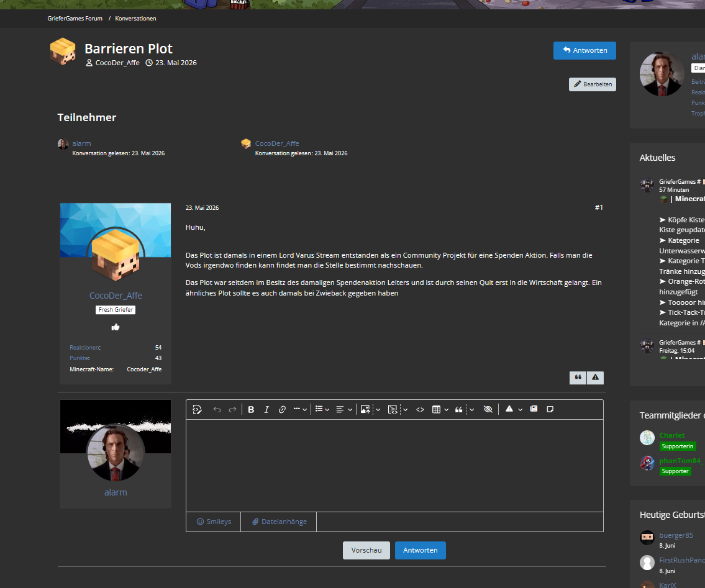
Task: Click the Bearbeiten button
Action: [x=593, y=84]
